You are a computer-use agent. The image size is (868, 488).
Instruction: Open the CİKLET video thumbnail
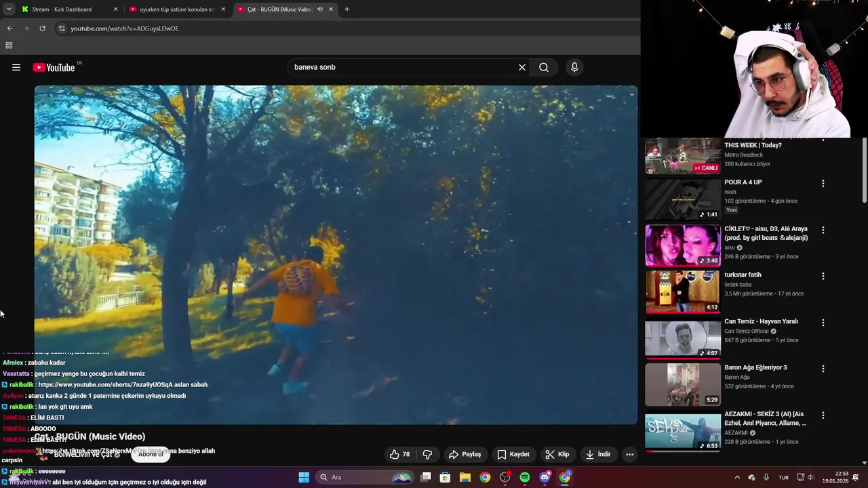[683, 245]
